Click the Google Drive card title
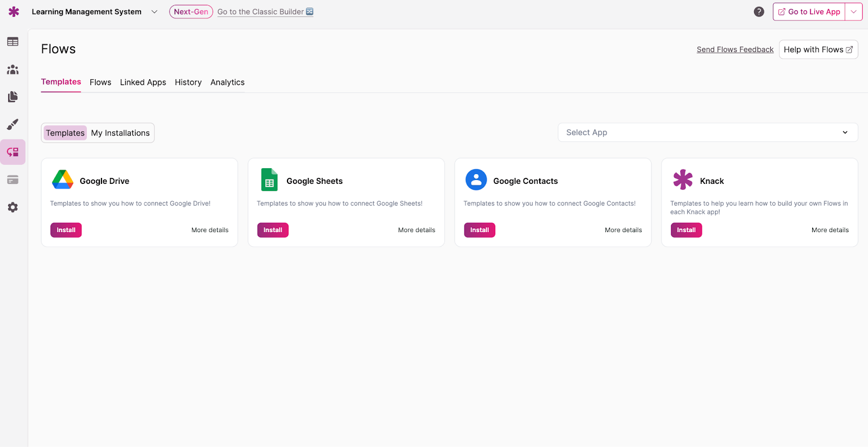Image resolution: width=868 pixels, height=447 pixels. tap(105, 181)
